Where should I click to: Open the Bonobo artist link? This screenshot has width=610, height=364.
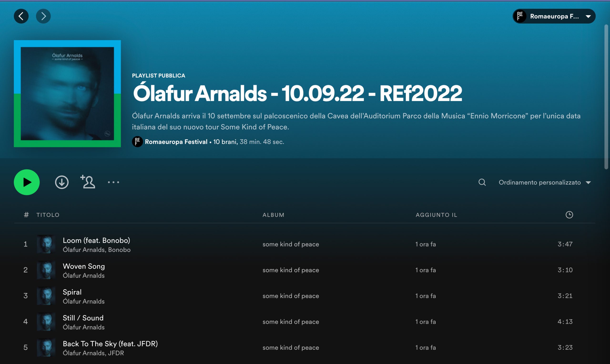click(x=119, y=250)
